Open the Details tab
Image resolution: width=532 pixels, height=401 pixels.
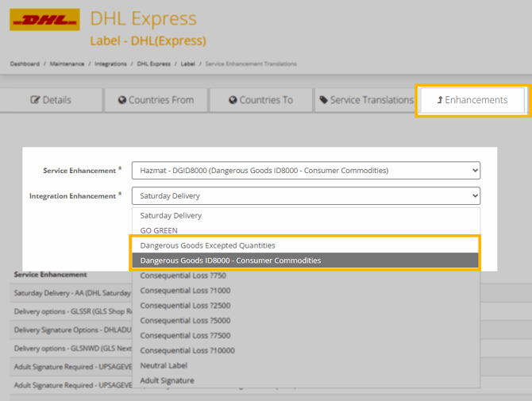click(x=51, y=100)
